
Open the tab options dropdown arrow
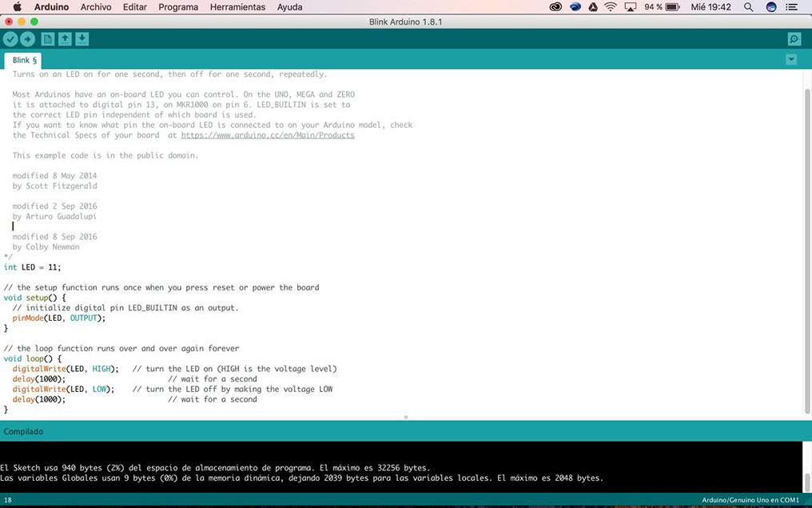tap(790, 60)
